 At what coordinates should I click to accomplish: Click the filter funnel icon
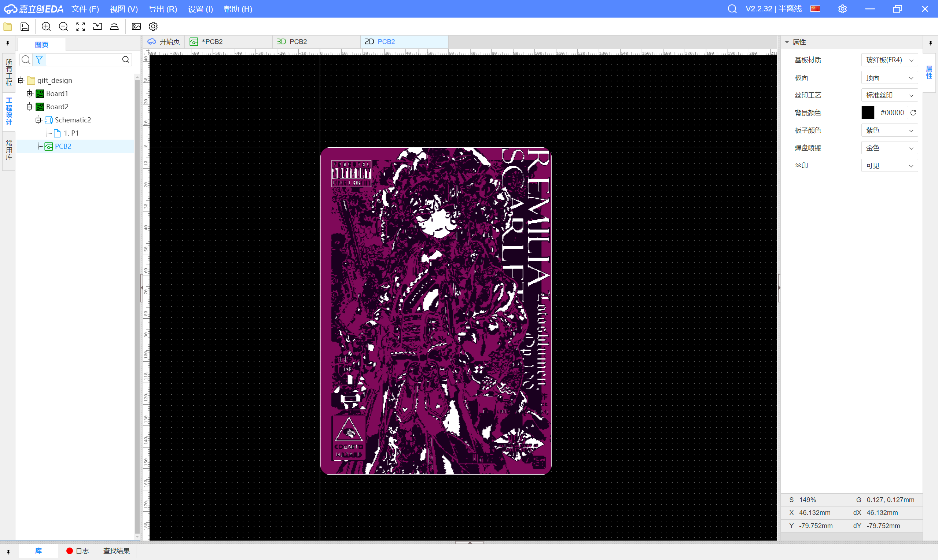coord(39,60)
